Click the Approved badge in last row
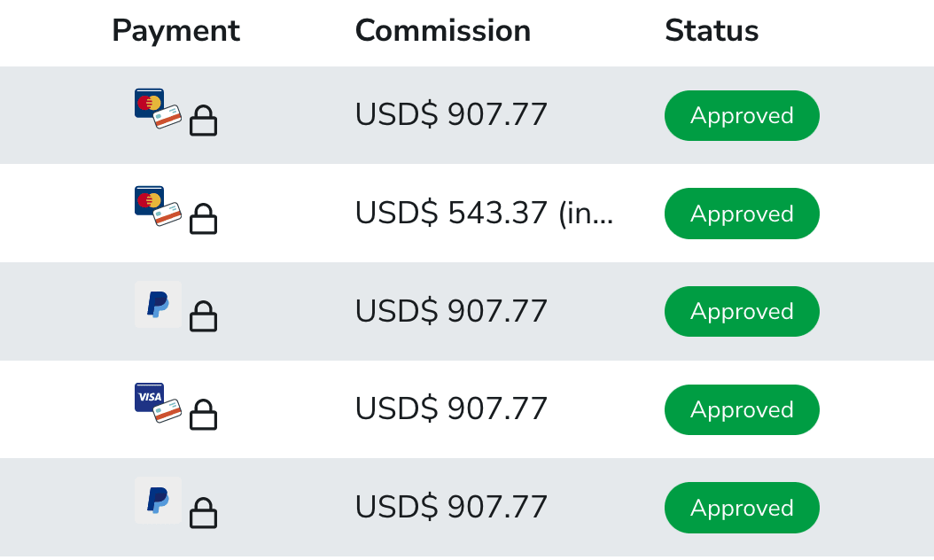 742,508
